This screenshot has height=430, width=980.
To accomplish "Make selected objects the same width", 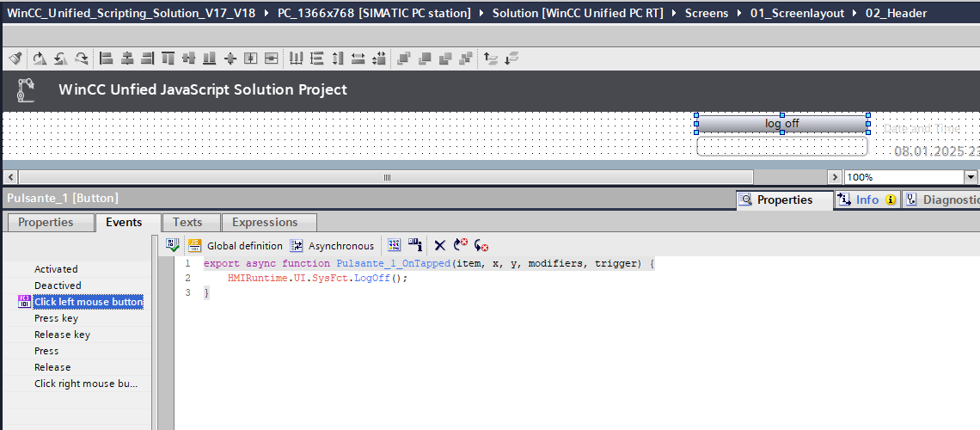I will click(358, 58).
